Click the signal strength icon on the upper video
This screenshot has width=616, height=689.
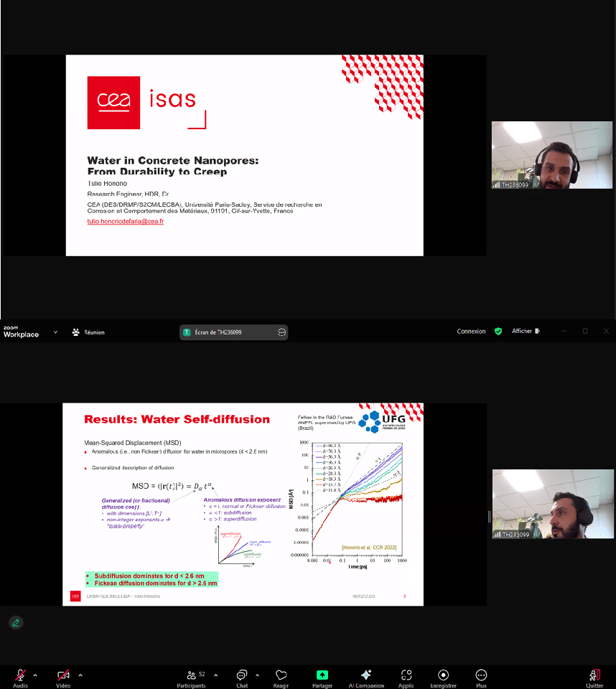496,184
